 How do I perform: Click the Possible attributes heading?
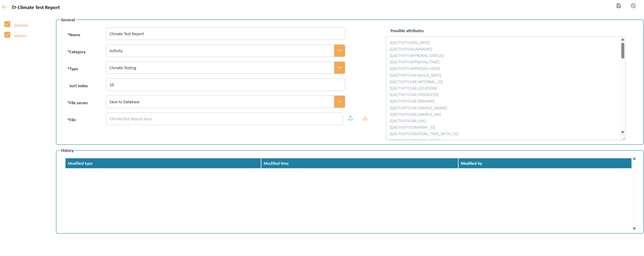[407, 31]
